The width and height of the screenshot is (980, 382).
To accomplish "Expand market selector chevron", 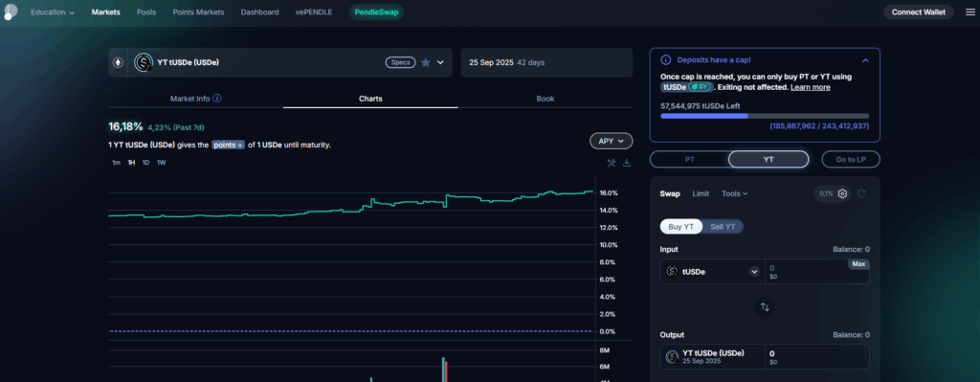I will [x=440, y=62].
